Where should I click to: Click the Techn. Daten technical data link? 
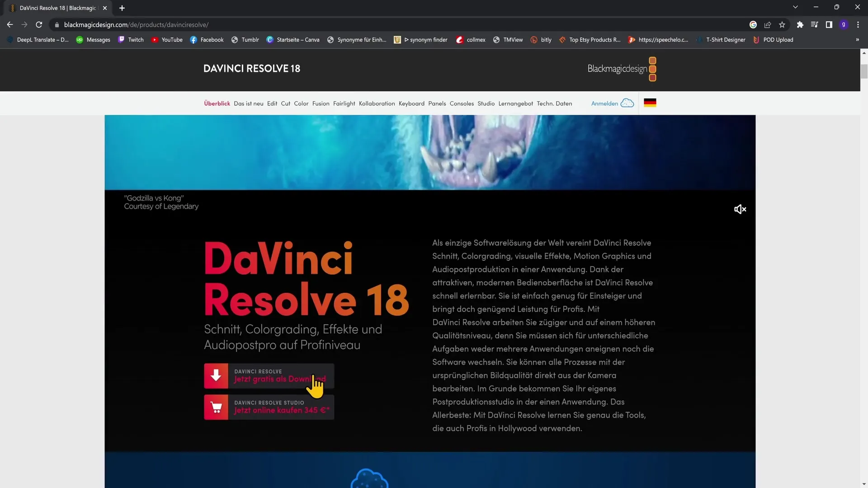pos(554,103)
